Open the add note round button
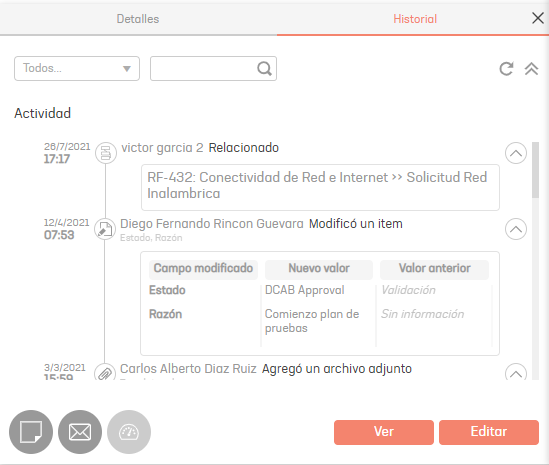The height and width of the screenshot is (465, 549). pyautogui.click(x=31, y=432)
